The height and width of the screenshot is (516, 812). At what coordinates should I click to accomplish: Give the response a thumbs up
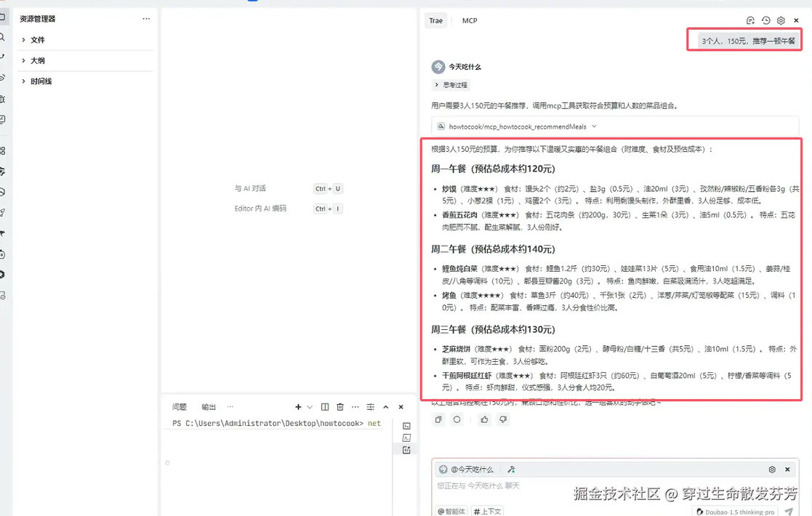click(x=484, y=419)
